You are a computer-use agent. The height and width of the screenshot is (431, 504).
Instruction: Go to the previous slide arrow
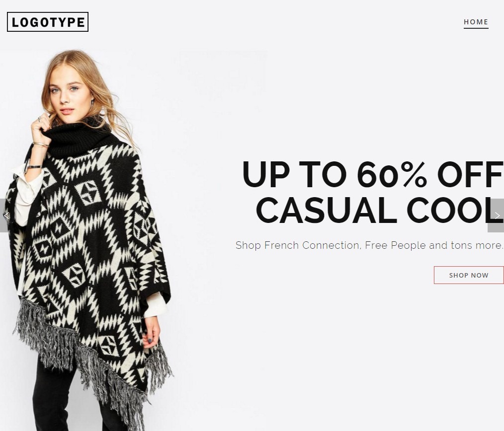pos(4,215)
